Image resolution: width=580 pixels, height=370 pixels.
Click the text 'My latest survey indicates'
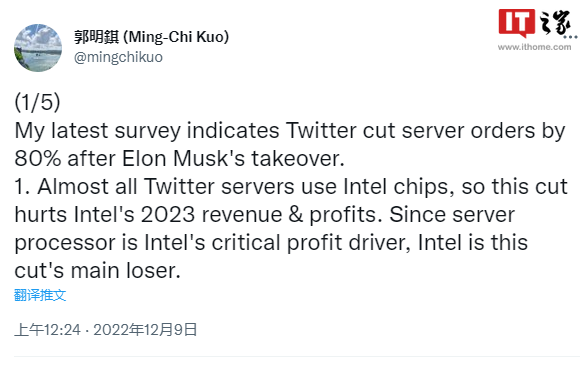147,131
